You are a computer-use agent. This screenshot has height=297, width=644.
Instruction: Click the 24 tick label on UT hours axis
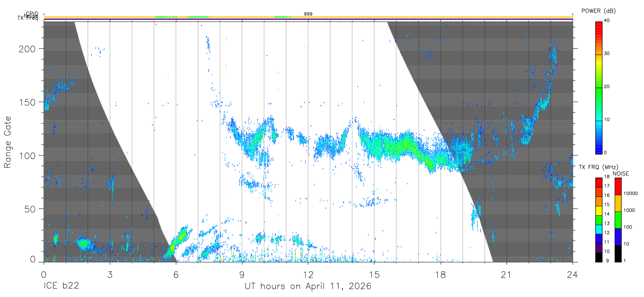click(572, 274)
